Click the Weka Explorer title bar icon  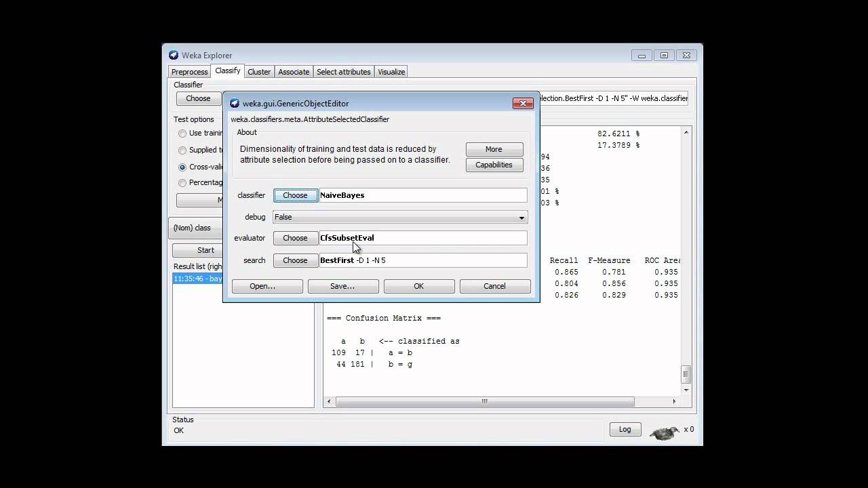[x=174, y=56]
